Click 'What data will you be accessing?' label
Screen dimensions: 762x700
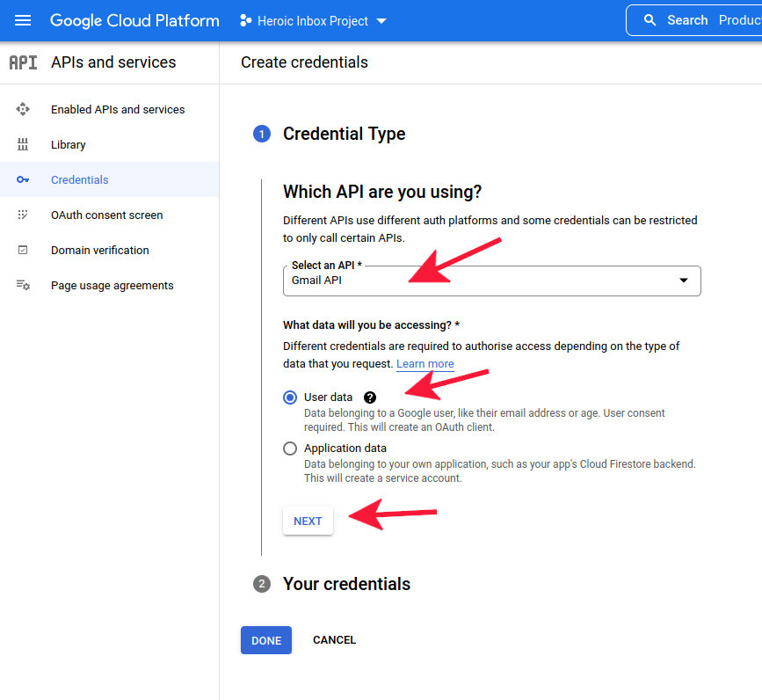(x=371, y=324)
